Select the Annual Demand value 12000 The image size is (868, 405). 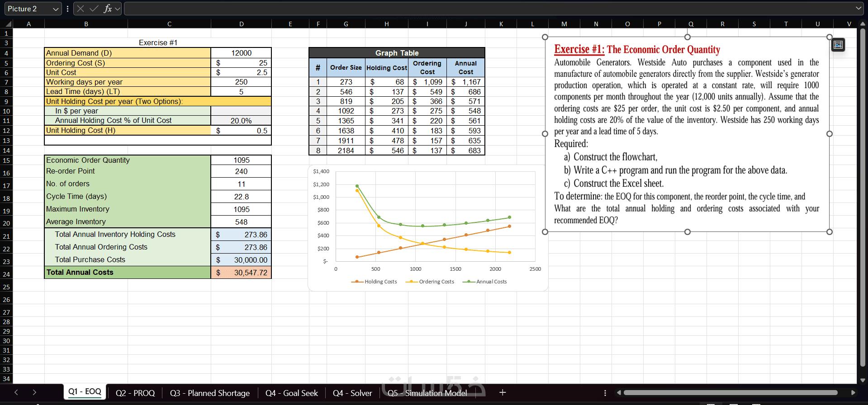[x=241, y=53]
